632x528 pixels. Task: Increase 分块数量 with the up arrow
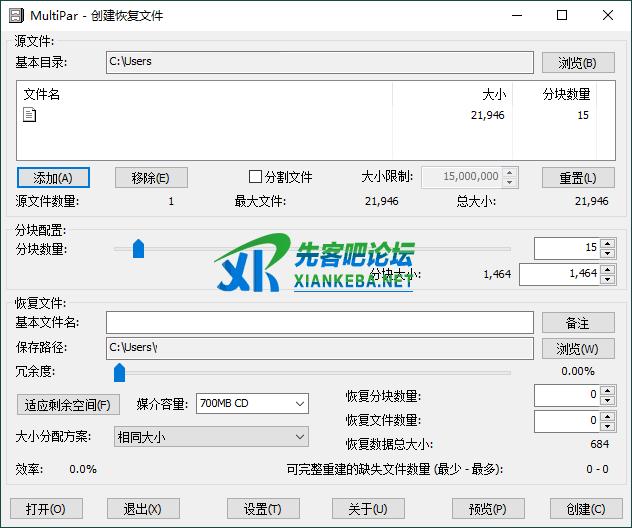(x=606, y=243)
